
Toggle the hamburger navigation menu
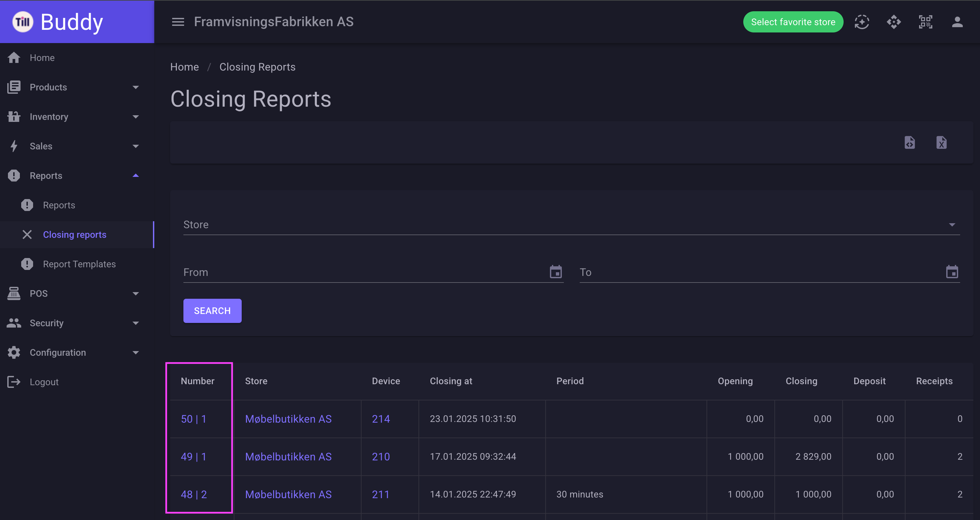[x=178, y=22]
